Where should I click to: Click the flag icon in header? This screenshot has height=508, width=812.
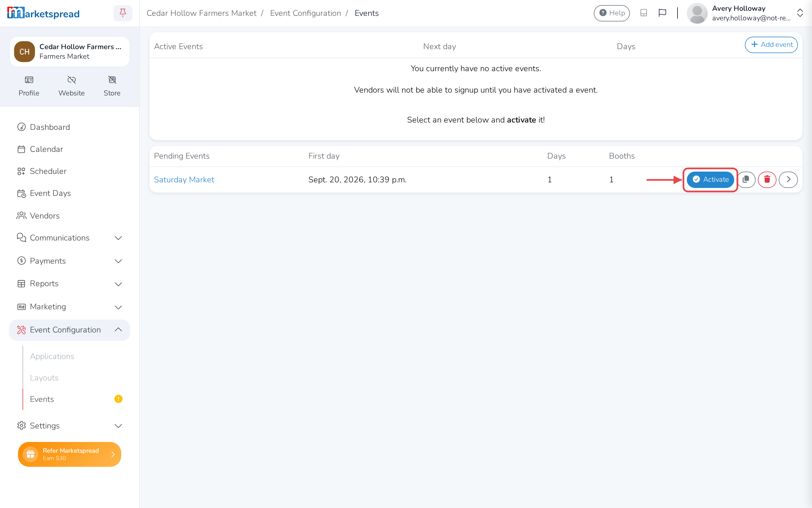tap(662, 13)
